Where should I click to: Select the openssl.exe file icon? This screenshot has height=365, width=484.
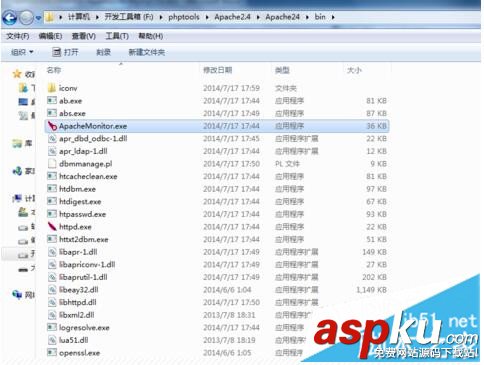coord(52,353)
